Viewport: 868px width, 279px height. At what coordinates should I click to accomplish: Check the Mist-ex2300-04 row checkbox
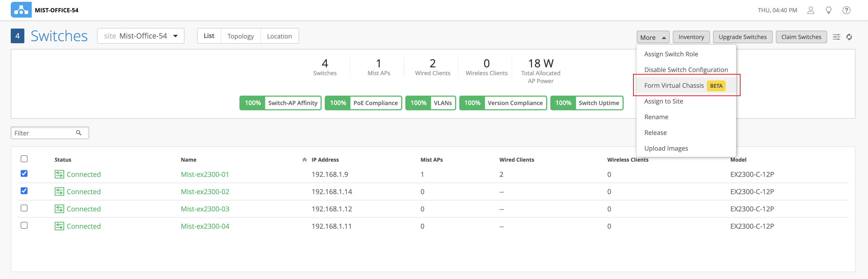pyautogui.click(x=24, y=225)
